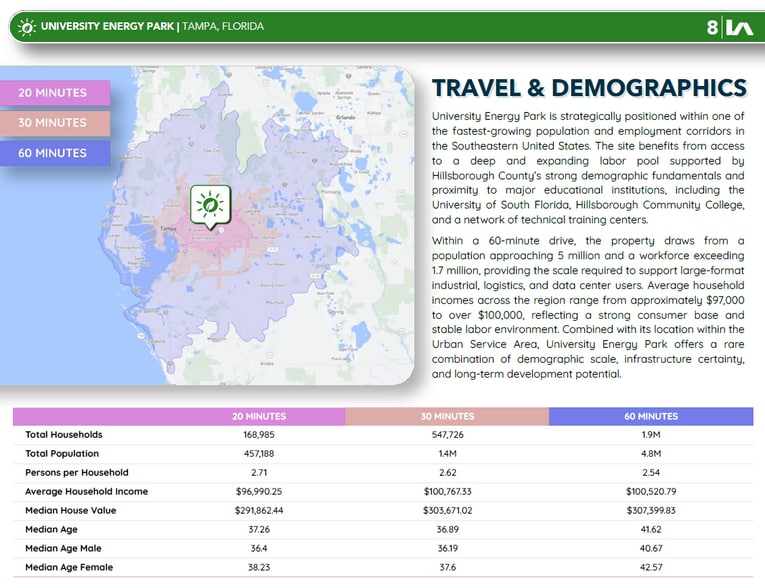This screenshot has height=588, width=765.
Task: Click the green sun icon in header
Action: coord(26,27)
